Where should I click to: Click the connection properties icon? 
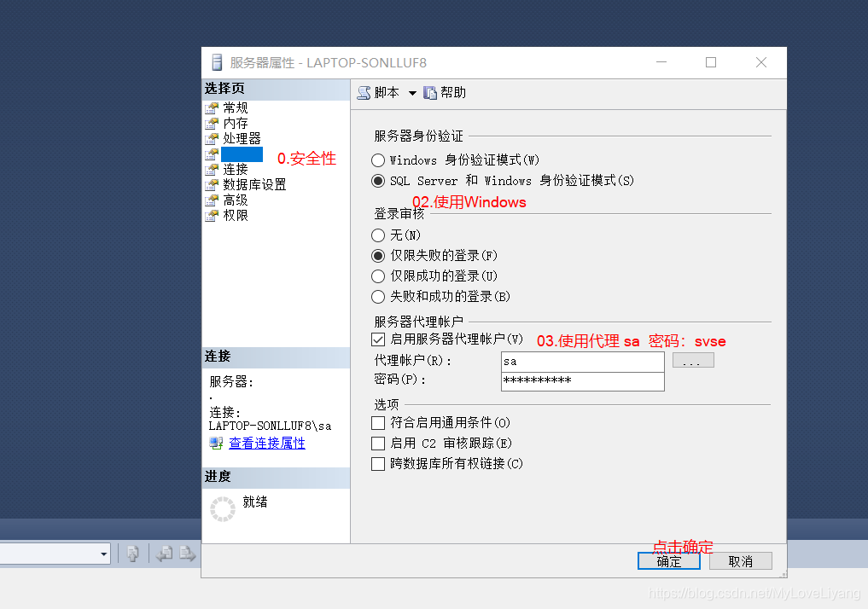tap(216, 443)
